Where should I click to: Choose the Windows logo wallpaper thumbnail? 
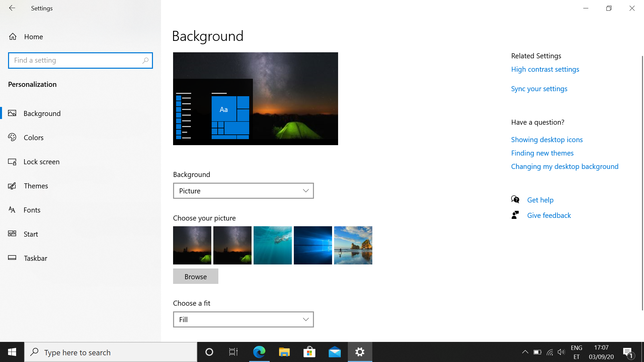point(313,245)
